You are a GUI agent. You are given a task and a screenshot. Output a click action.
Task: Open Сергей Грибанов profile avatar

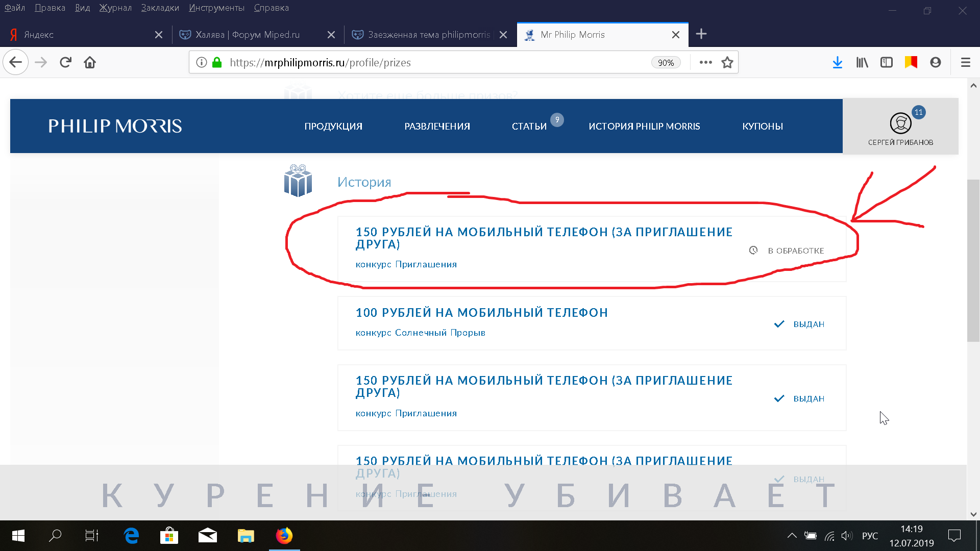900,123
